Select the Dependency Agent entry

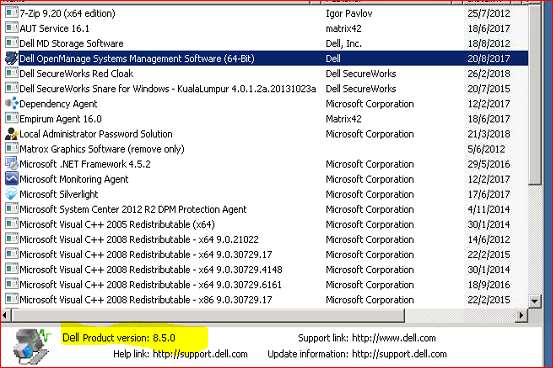click(x=58, y=104)
